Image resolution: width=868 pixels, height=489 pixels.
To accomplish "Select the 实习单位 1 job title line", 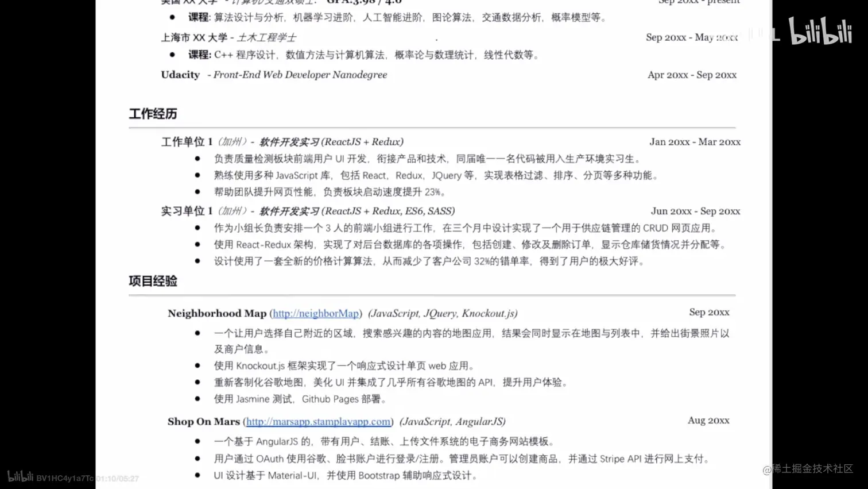I will point(308,211).
